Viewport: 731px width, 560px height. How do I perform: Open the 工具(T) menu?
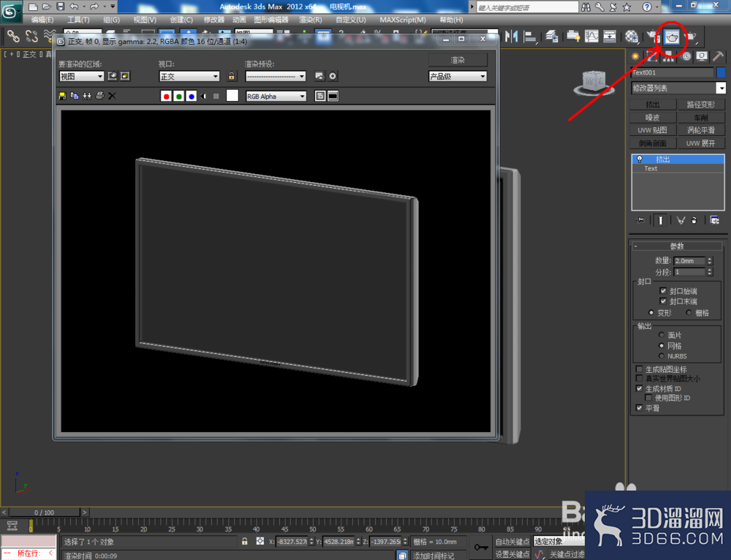click(78, 20)
